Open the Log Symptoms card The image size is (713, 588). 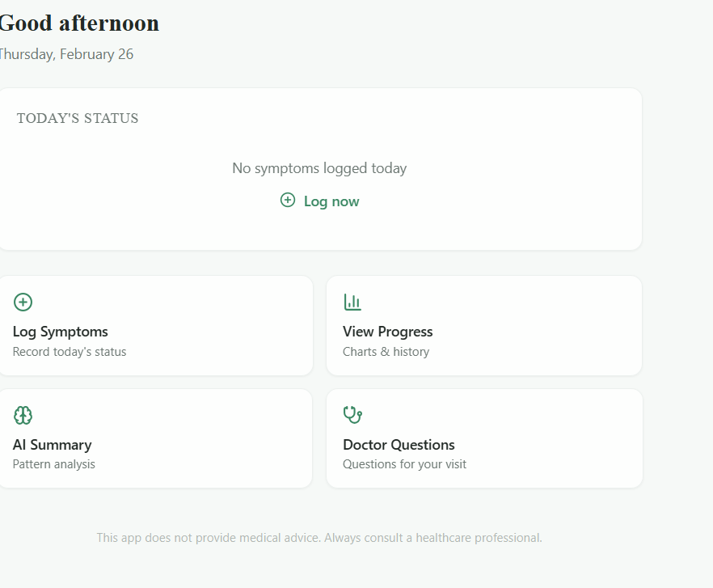pyautogui.click(x=156, y=325)
